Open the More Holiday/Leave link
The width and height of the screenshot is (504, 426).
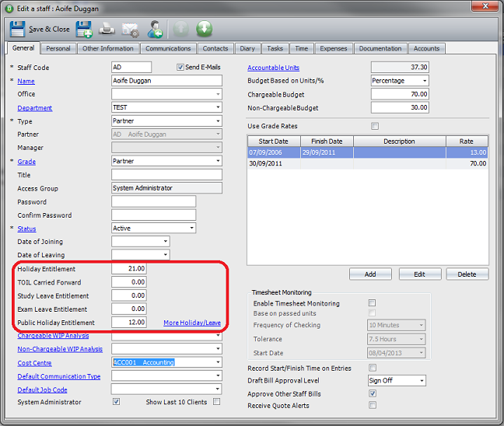pyautogui.click(x=191, y=323)
